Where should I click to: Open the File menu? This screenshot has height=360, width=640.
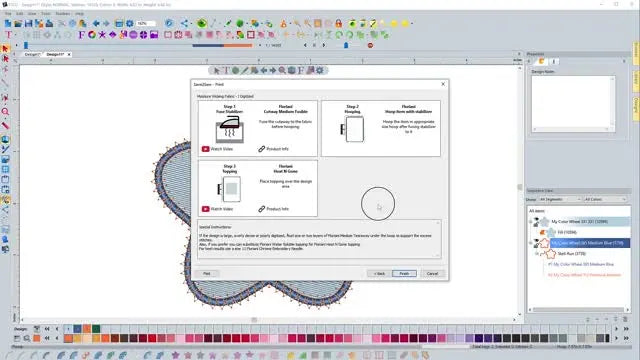[x=8, y=13]
